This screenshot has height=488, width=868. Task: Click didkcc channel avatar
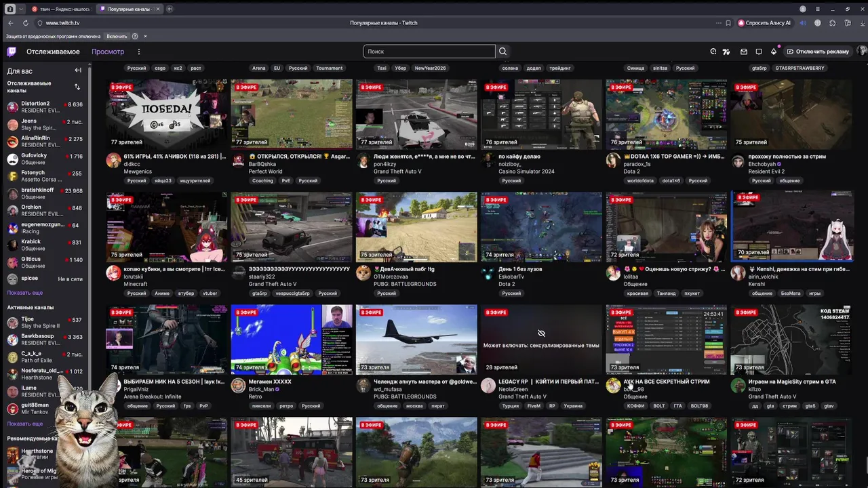pyautogui.click(x=113, y=160)
